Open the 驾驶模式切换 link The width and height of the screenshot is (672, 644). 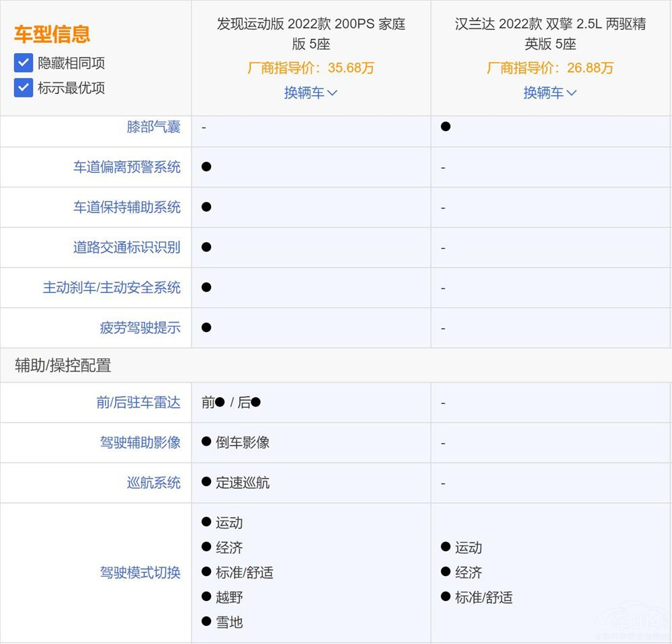tap(140, 573)
